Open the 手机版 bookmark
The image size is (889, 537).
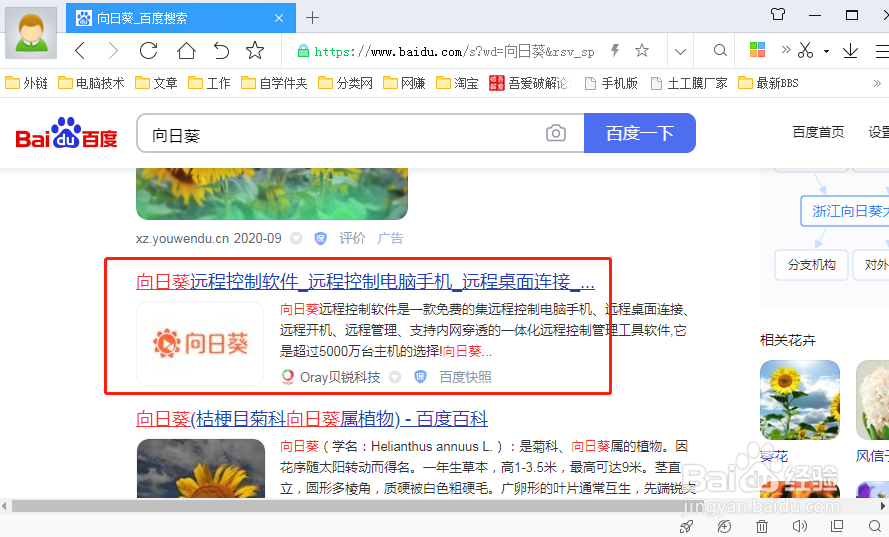[x=611, y=83]
